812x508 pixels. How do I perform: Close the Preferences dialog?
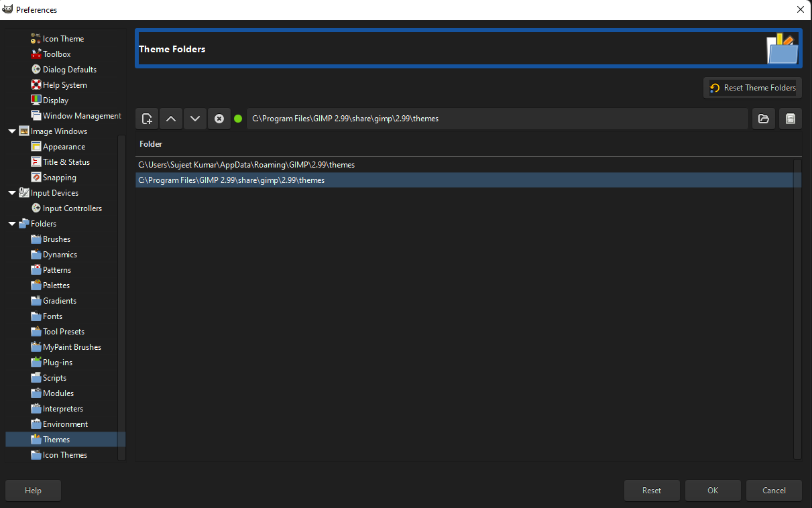(800, 9)
